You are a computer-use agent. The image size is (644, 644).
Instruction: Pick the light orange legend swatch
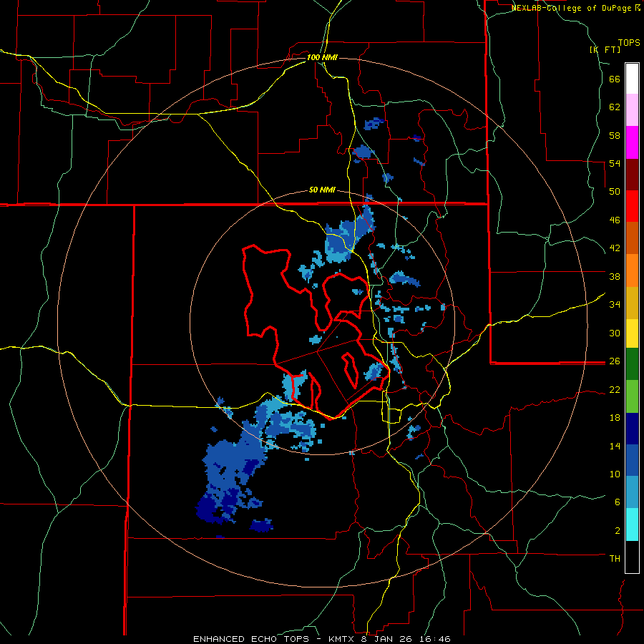[632, 270]
